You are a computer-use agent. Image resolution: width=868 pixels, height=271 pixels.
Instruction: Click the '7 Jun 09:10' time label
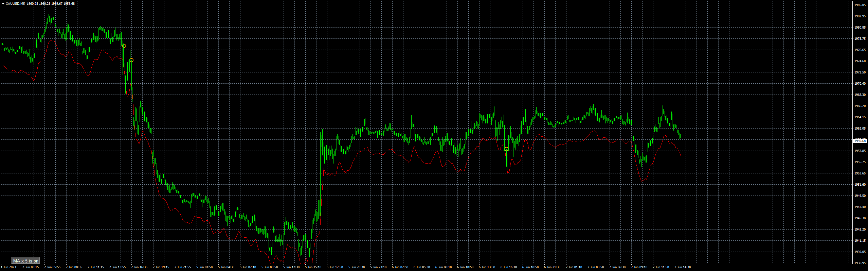639,267
